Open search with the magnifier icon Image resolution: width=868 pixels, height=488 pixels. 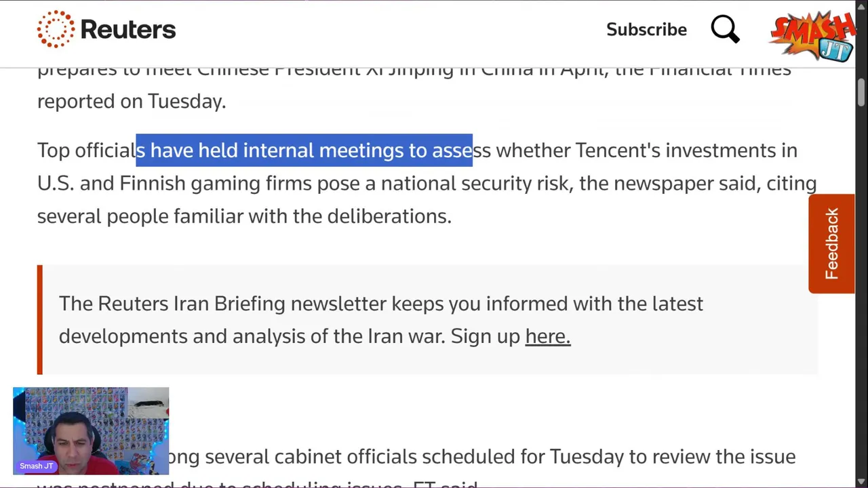coord(725,29)
